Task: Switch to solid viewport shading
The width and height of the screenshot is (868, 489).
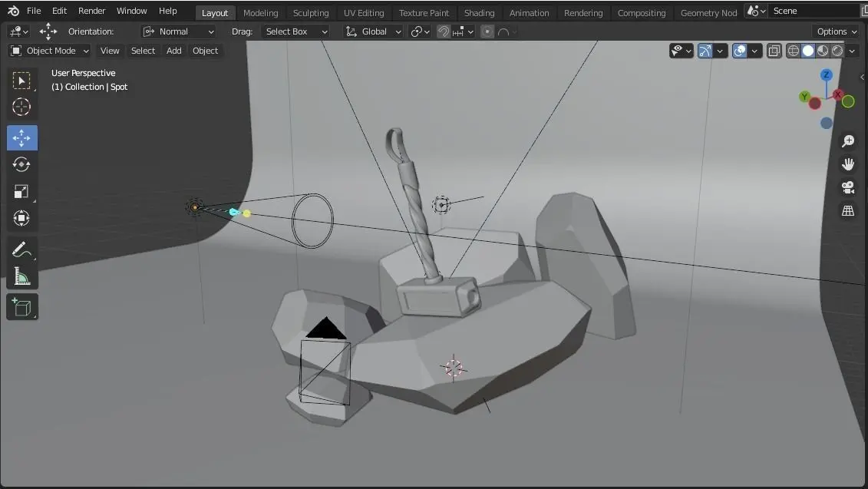Action: click(x=808, y=51)
